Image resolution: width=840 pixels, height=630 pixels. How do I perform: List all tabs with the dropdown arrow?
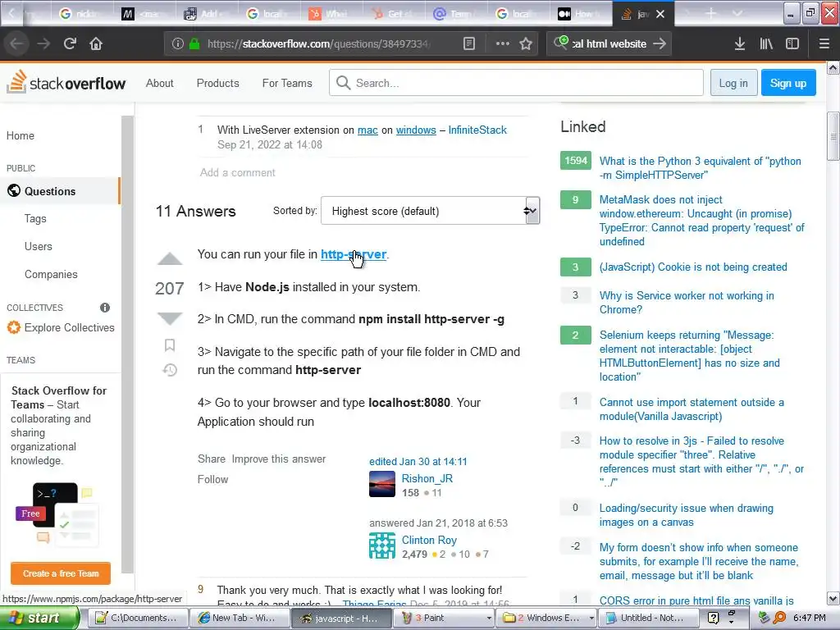tap(737, 14)
